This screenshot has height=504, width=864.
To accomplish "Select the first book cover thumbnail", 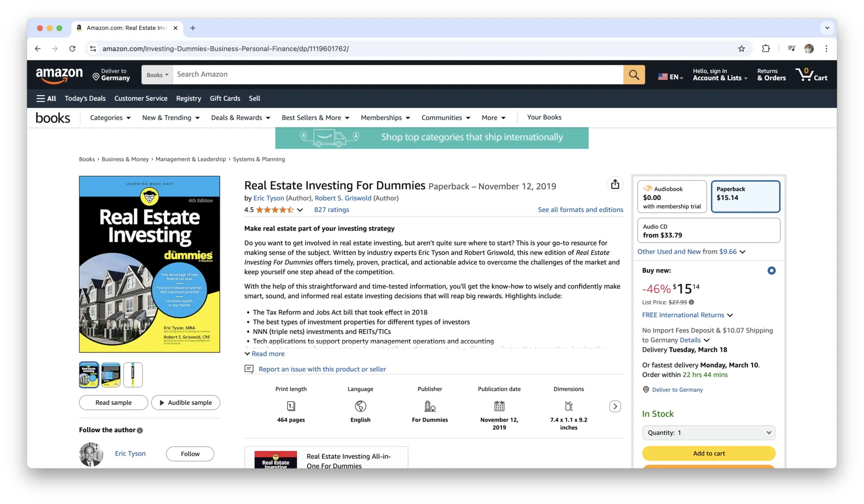I will click(x=89, y=375).
